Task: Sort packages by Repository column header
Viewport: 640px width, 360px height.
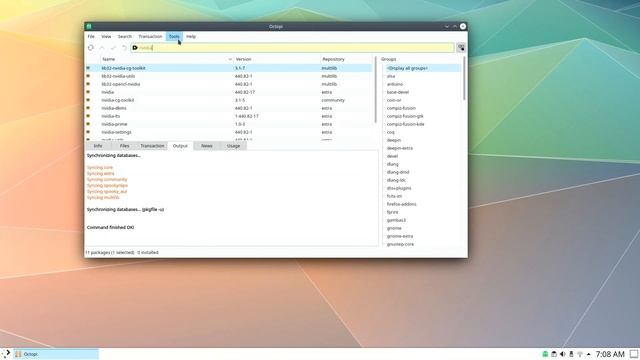Action: [x=346, y=59]
